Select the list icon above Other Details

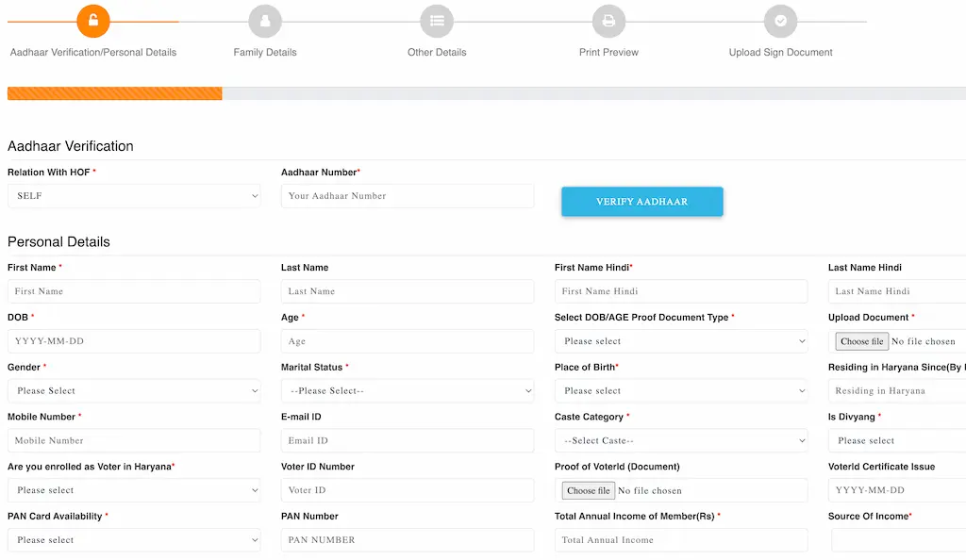(437, 20)
